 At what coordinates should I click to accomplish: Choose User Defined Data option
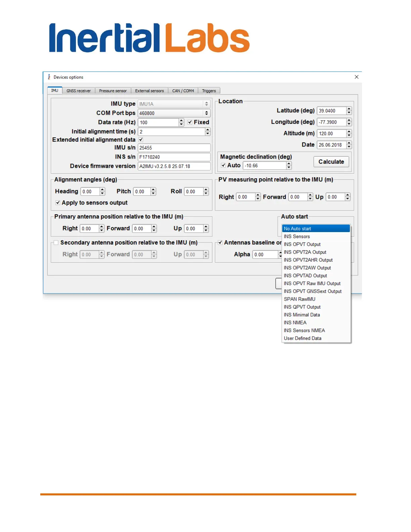click(x=316, y=338)
